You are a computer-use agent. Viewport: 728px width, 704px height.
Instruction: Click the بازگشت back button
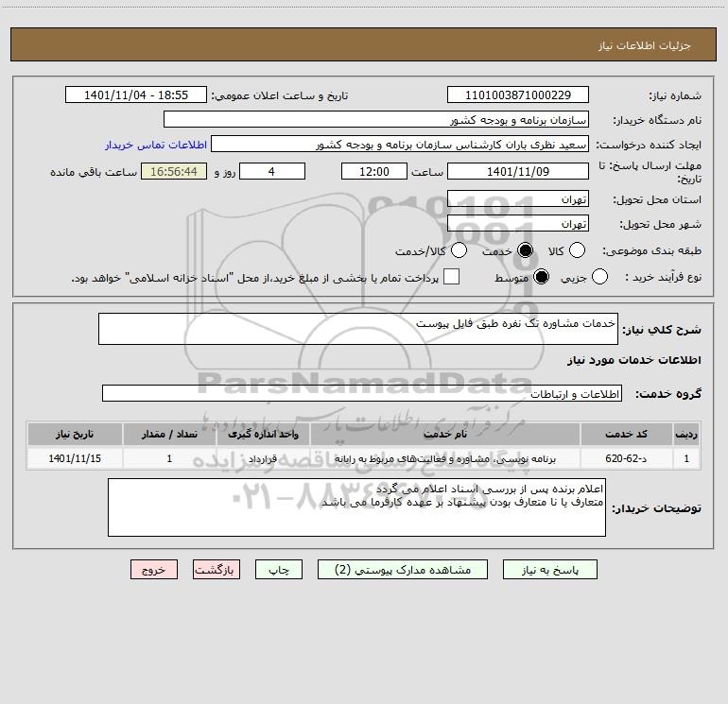coord(217,570)
